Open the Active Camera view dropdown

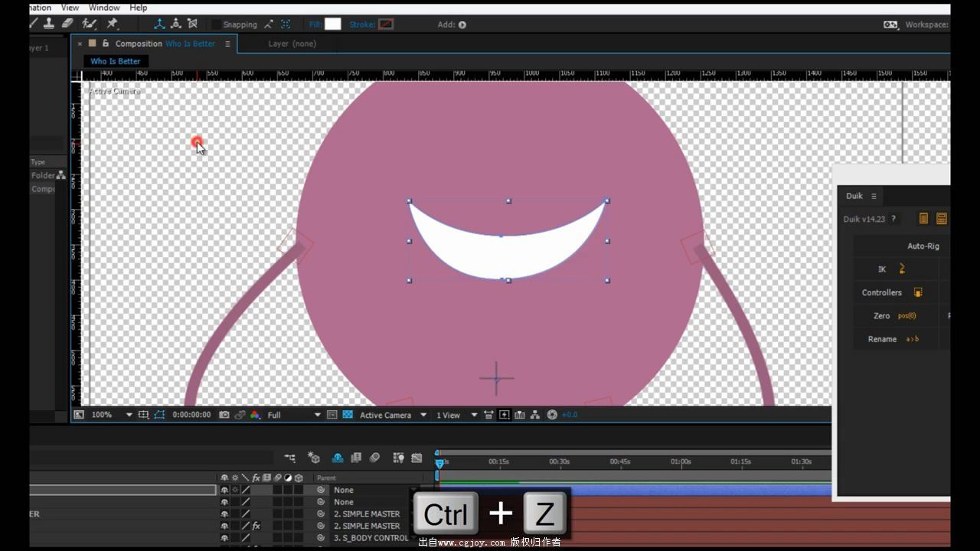(x=393, y=415)
